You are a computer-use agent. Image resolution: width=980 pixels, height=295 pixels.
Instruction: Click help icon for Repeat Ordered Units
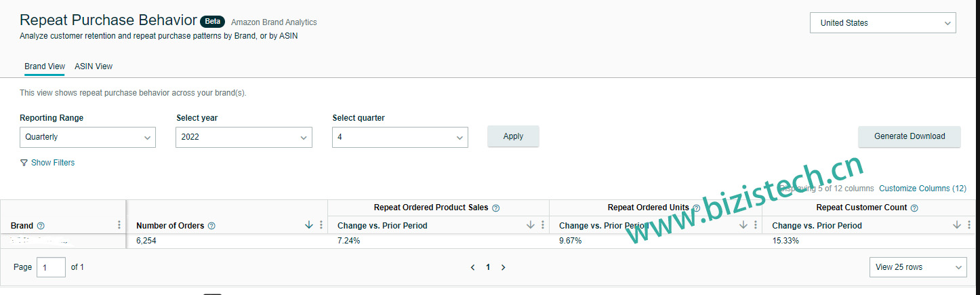697,208
